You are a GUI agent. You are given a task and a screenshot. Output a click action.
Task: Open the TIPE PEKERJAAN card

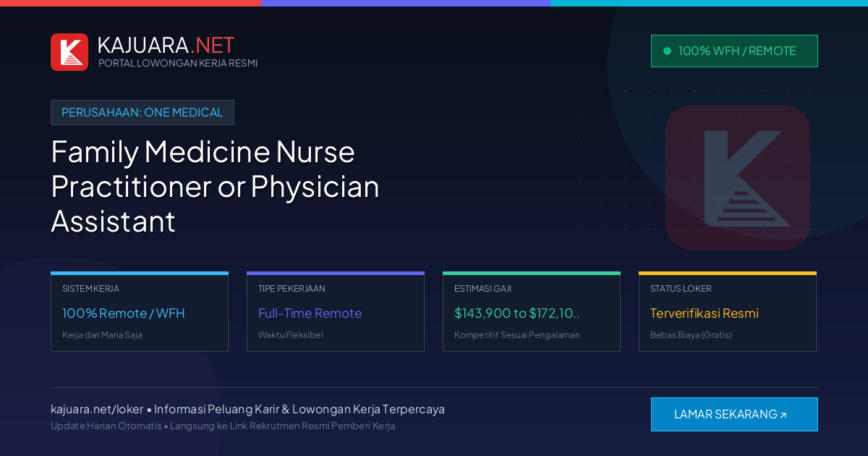[x=336, y=312]
